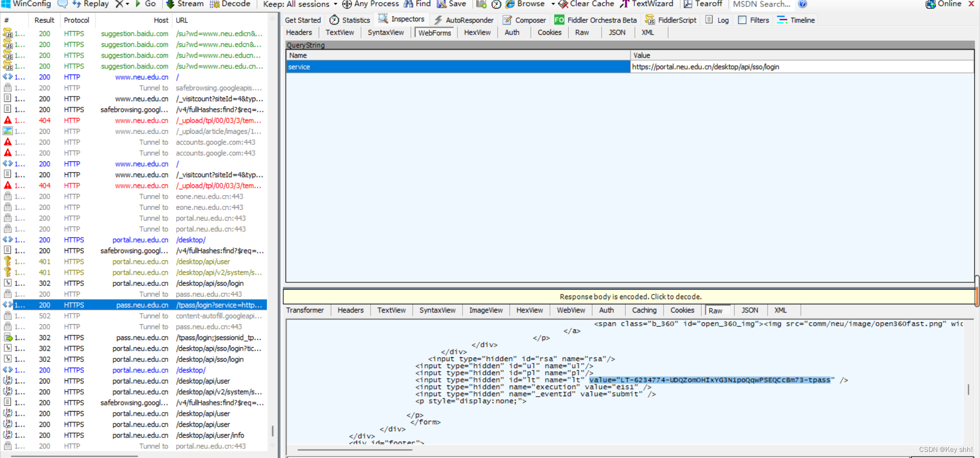Viewport: 980px width, 458px height.
Task: Select response Caching tab
Action: pyautogui.click(x=644, y=310)
